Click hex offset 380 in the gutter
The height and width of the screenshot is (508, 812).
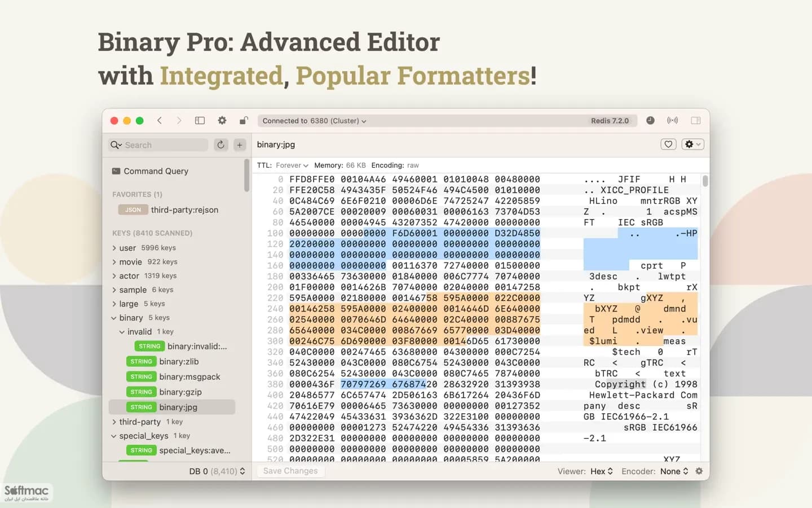point(275,384)
